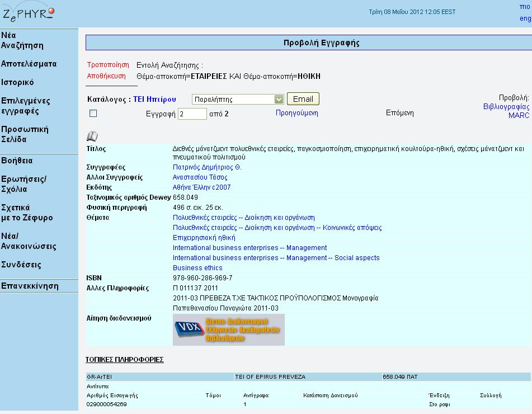Open the subject ending in Κοινωνικές απόψεις

click(277, 228)
